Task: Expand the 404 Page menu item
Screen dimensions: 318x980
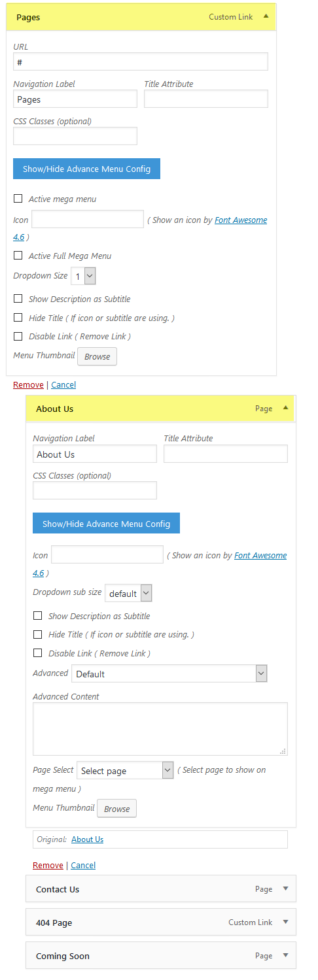Action: (285, 922)
